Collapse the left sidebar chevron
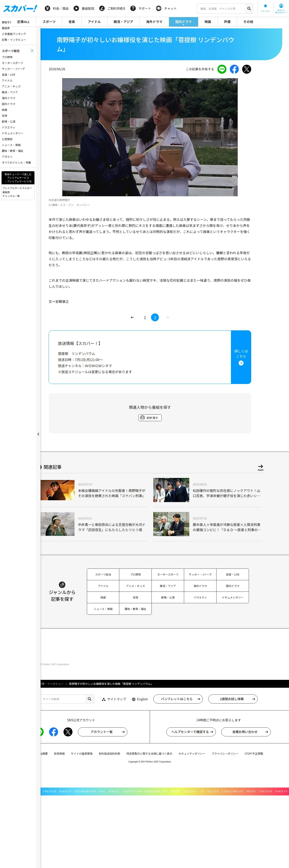 38,434
